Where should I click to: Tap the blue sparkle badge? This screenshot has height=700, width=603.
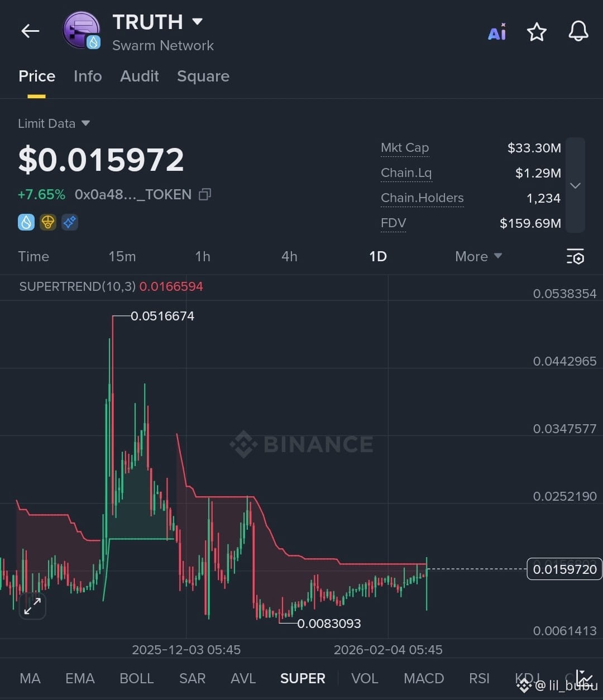click(70, 222)
